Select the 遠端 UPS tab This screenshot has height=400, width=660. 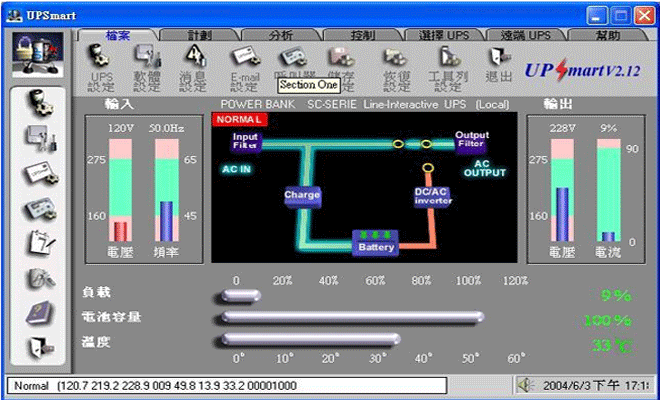coord(526,35)
